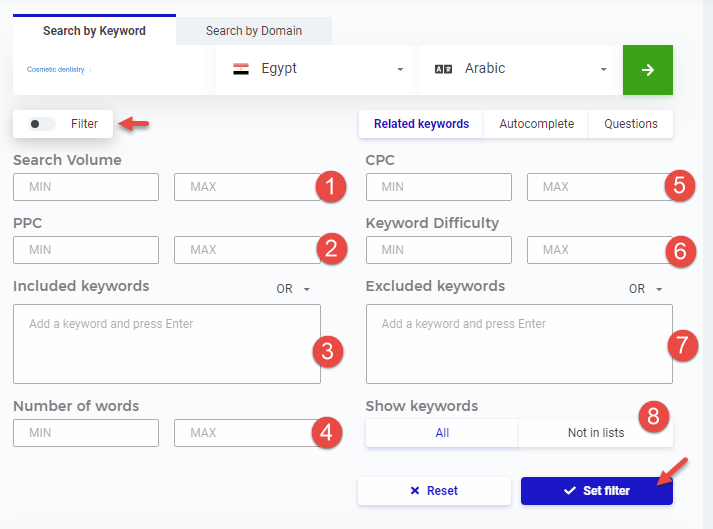Screen dimensions: 713x529
Task: Click the Egypt flag icon
Action: [x=241, y=69]
